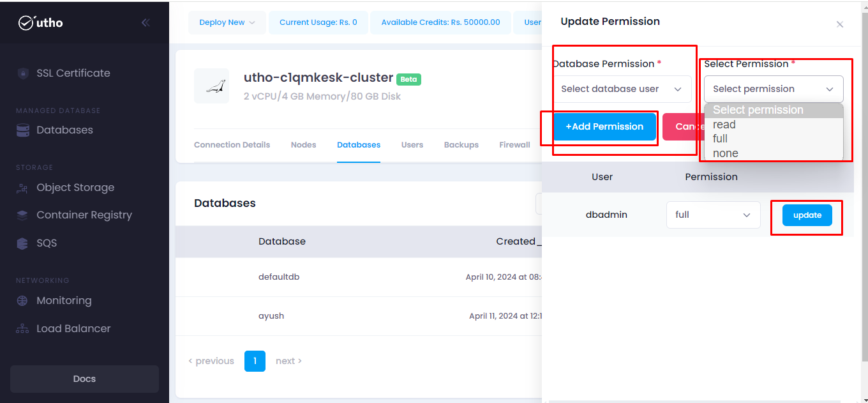Click +Add Permission button
Image resolution: width=868 pixels, height=403 pixels.
click(x=604, y=126)
